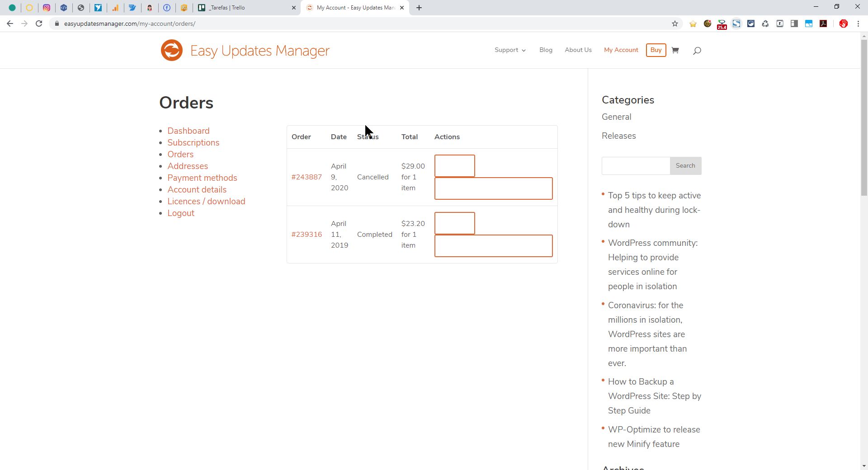Image resolution: width=868 pixels, height=470 pixels.
Task: Go to the Blog page
Action: pyautogui.click(x=546, y=50)
